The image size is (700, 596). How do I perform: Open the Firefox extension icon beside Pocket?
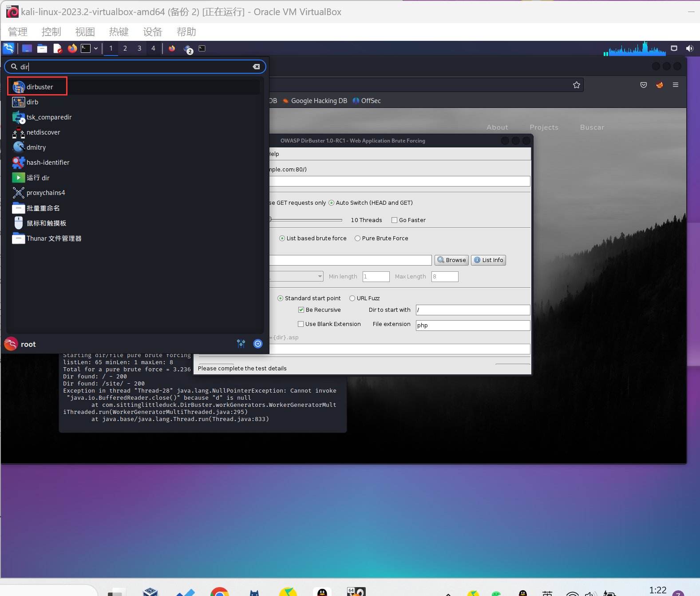tap(660, 85)
